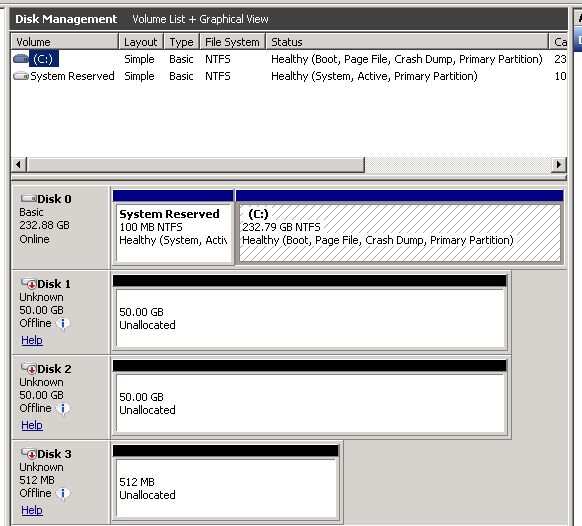Click the Disk 3 label
The image size is (582, 526).
[54, 454]
